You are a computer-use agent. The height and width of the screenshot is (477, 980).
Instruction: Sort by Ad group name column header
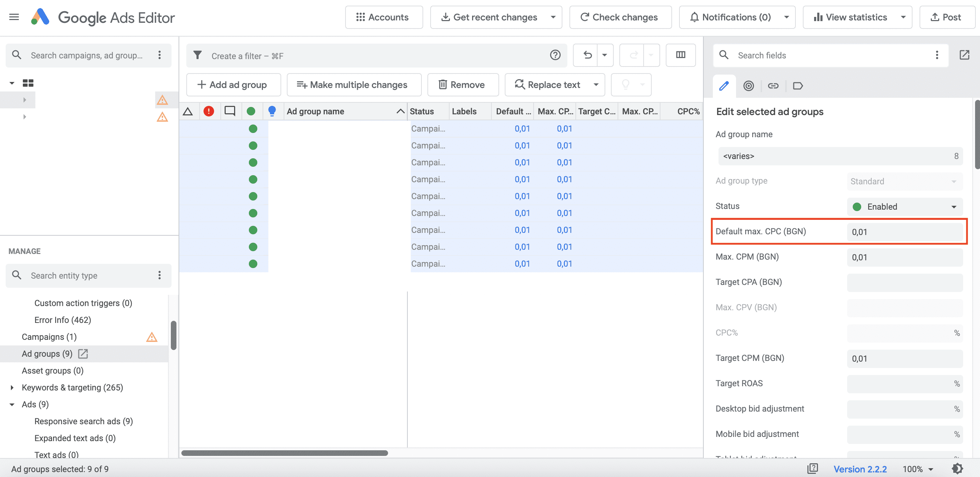point(346,111)
